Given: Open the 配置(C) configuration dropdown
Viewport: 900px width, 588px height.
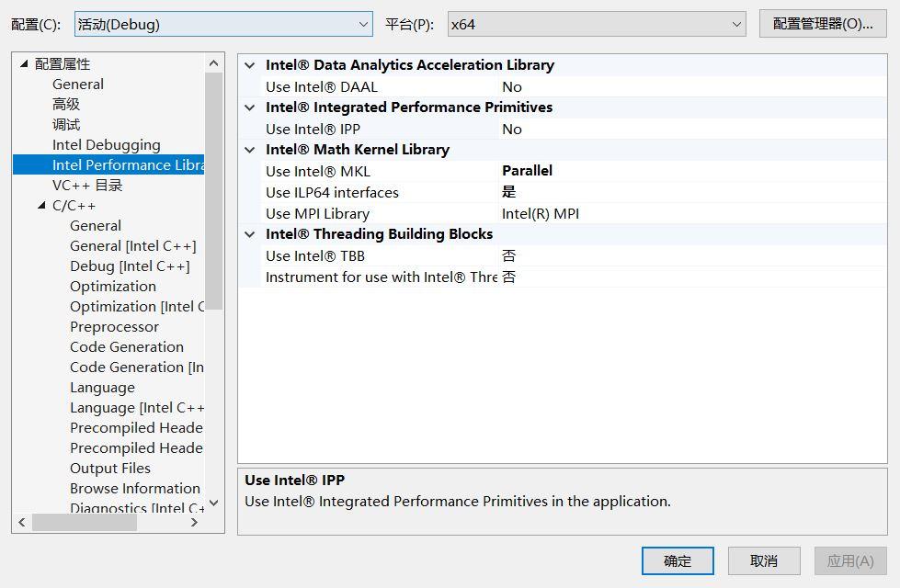Looking at the screenshot, I should pyautogui.click(x=365, y=23).
